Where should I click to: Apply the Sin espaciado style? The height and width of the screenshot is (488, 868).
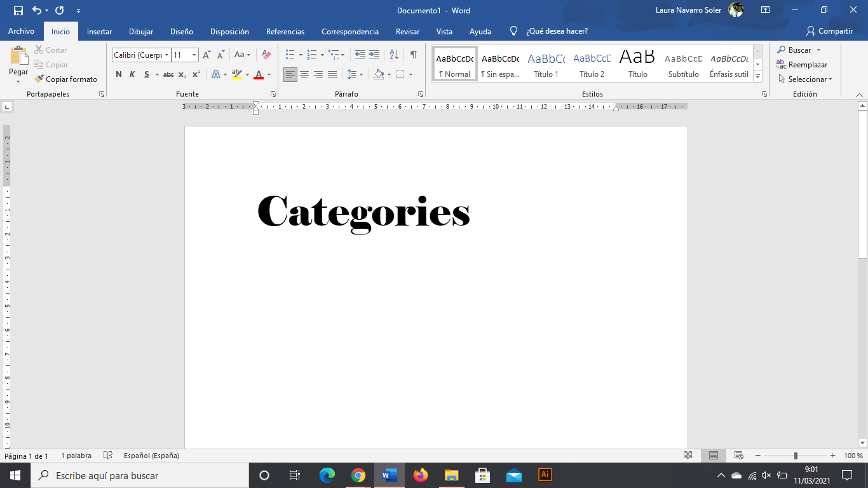point(501,64)
